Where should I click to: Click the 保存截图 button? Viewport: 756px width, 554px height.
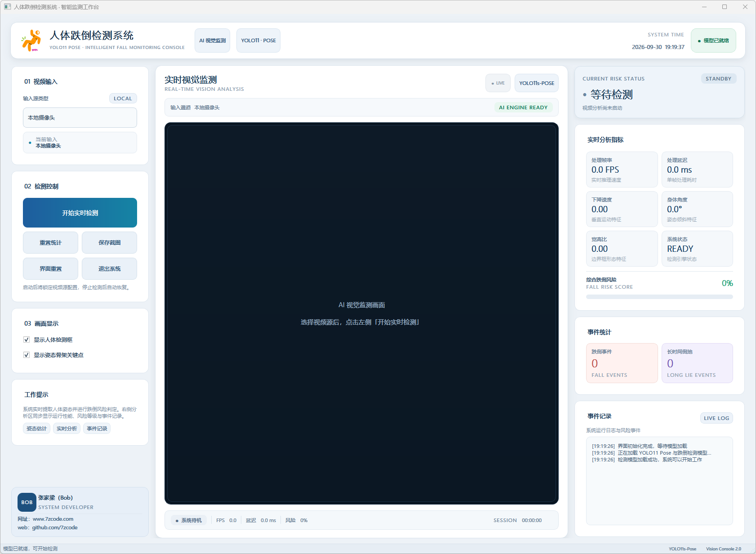click(x=110, y=243)
